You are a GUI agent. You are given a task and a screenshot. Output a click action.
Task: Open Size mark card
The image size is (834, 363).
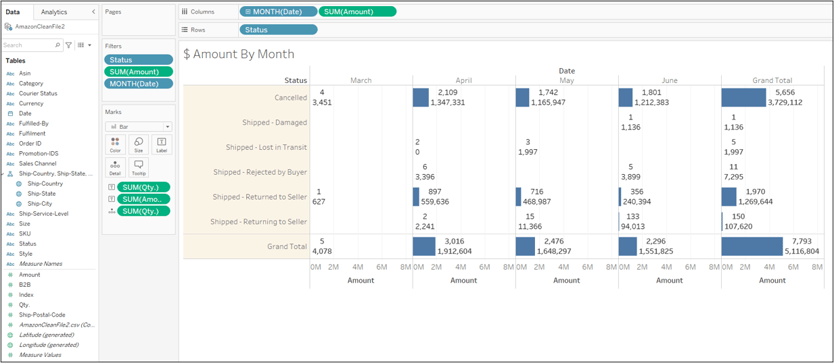(x=138, y=144)
